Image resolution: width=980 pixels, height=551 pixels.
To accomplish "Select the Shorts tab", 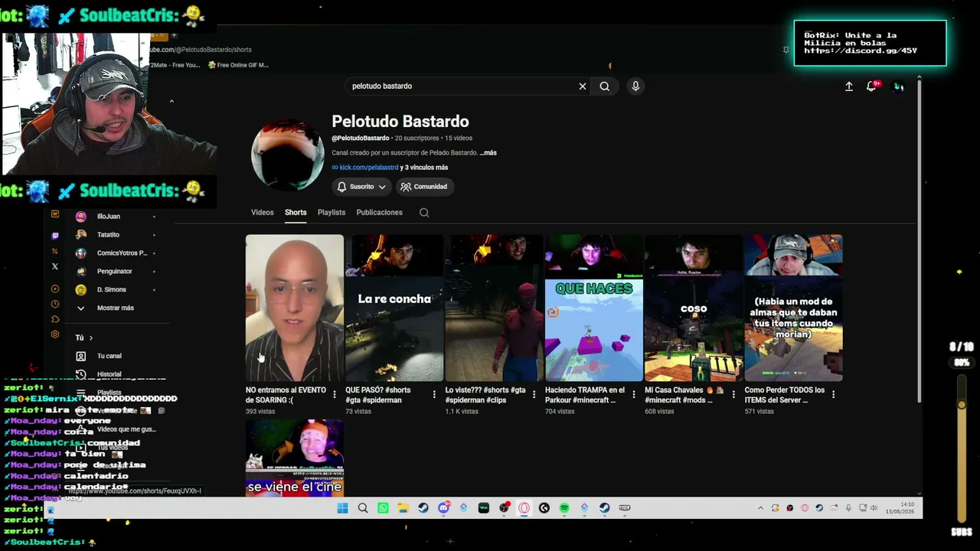I will pos(296,213).
